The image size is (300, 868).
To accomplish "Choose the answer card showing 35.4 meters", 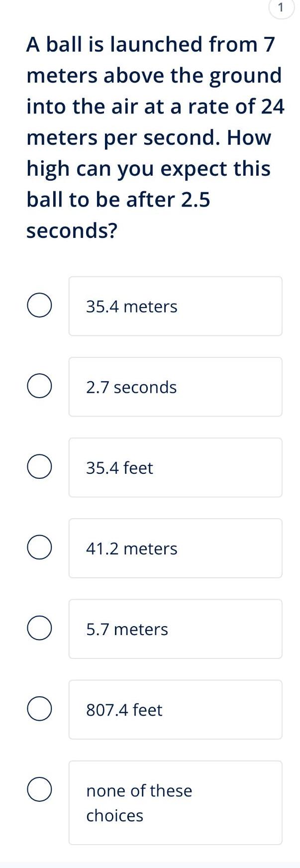I will click(x=175, y=306).
